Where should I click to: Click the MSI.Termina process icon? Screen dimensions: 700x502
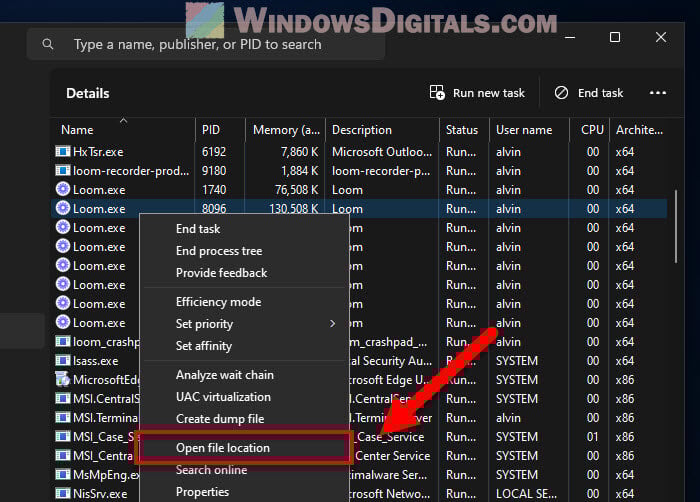pyautogui.click(x=62, y=418)
